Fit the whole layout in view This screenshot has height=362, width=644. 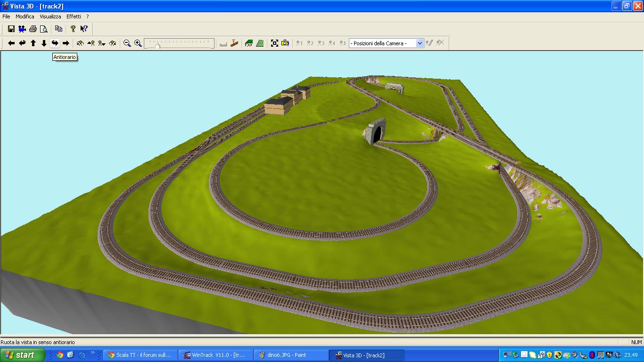[274, 43]
